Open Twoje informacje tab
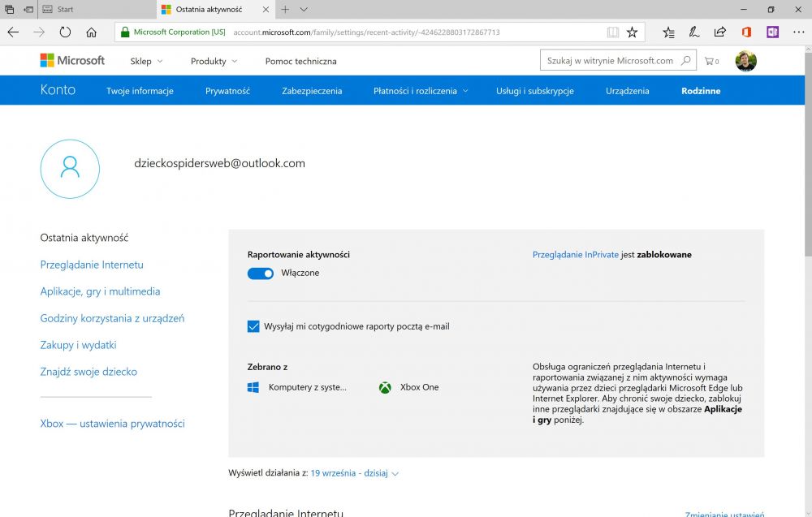The width and height of the screenshot is (812, 517). 140,91
